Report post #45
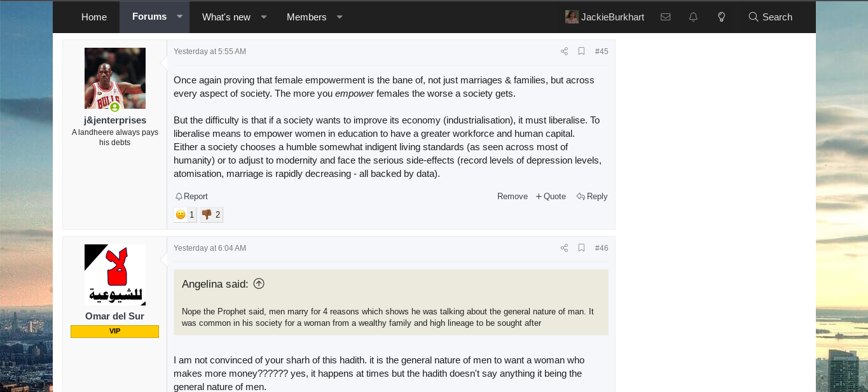Viewport: 868px width, 392px height. pyautogui.click(x=191, y=197)
